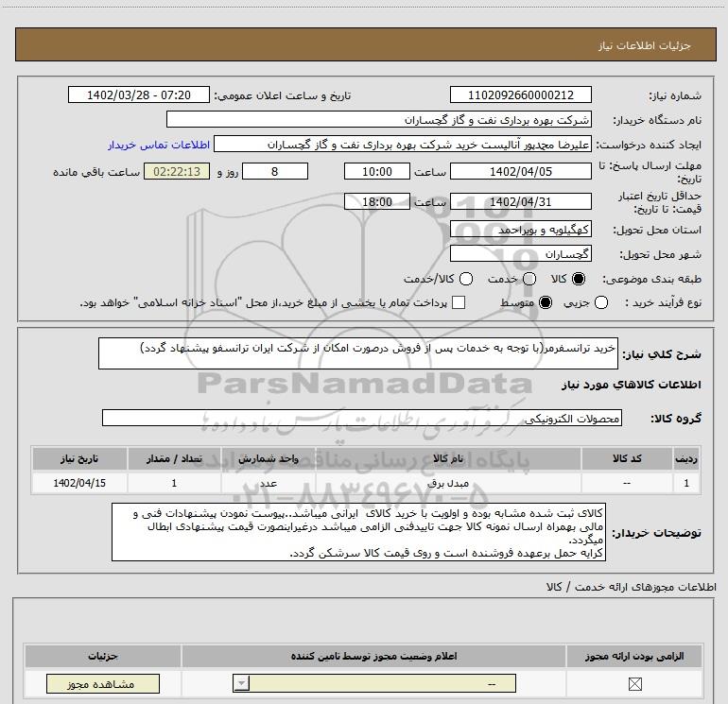Open the اطلاعات تماس خریدار link
This screenshot has height=704, width=728.
[x=159, y=145]
